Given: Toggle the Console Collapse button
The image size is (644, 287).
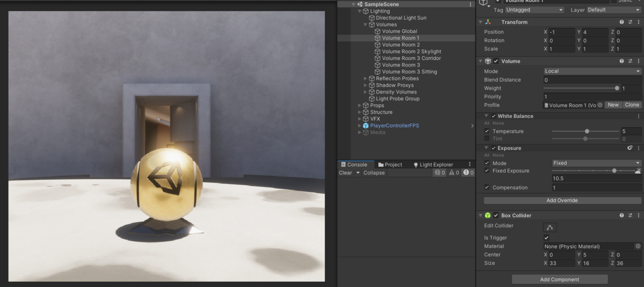Looking at the screenshot, I should (374, 173).
